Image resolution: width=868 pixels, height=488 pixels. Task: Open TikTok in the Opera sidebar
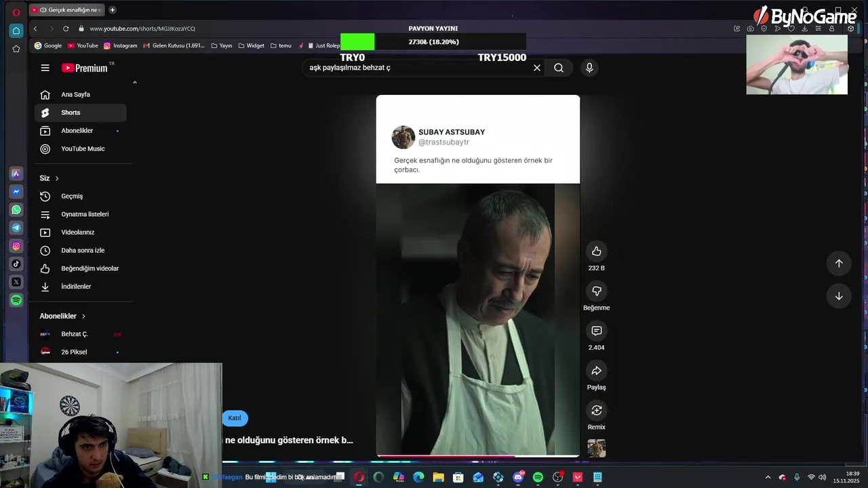click(x=16, y=264)
